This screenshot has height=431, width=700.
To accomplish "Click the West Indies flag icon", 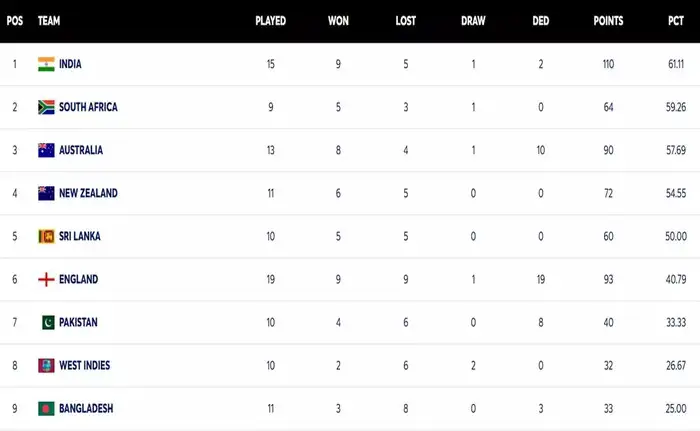I will (46, 365).
